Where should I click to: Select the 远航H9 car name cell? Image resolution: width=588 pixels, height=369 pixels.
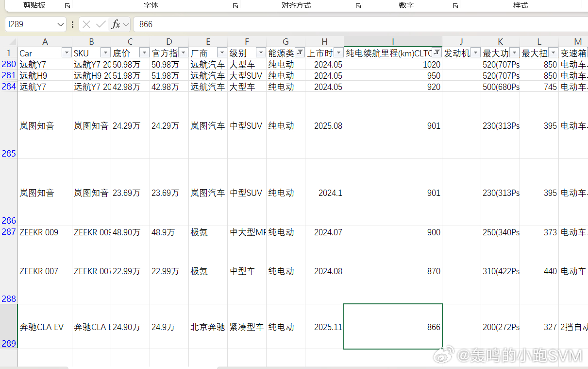[x=45, y=75]
